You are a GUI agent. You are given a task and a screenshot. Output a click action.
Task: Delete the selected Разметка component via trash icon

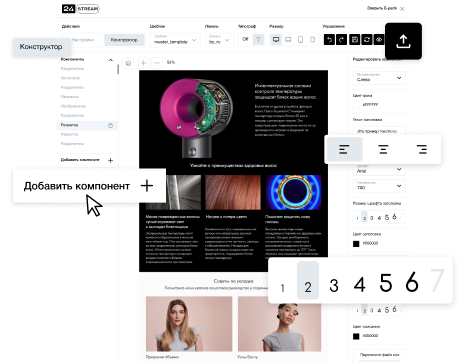click(111, 125)
